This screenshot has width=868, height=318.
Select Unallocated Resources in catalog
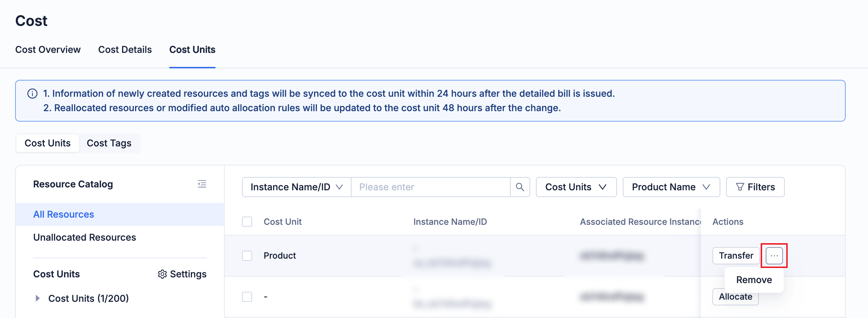pyautogui.click(x=85, y=237)
